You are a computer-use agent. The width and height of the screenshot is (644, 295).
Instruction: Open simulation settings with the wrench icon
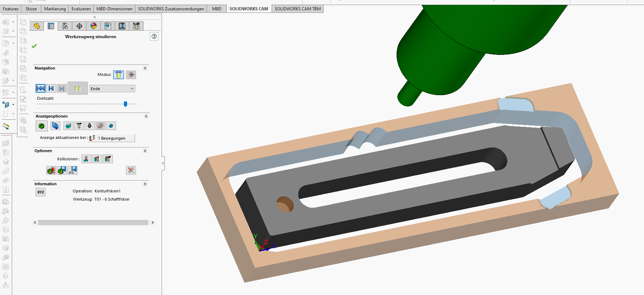(x=131, y=170)
